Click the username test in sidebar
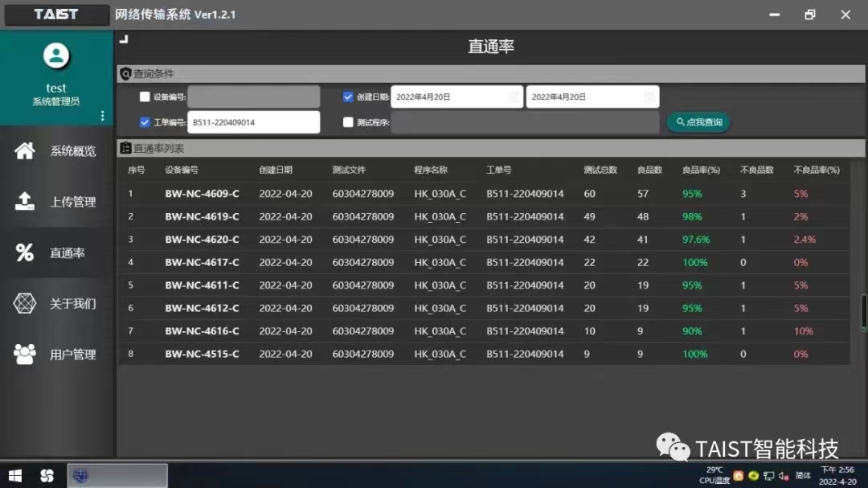The image size is (868, 488). 56,88
